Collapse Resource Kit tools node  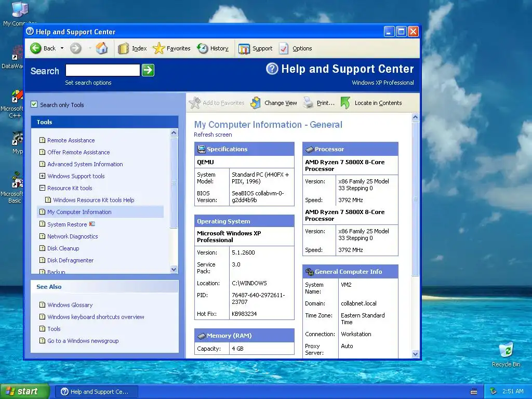pyautogui.click(x=42, y=188)
